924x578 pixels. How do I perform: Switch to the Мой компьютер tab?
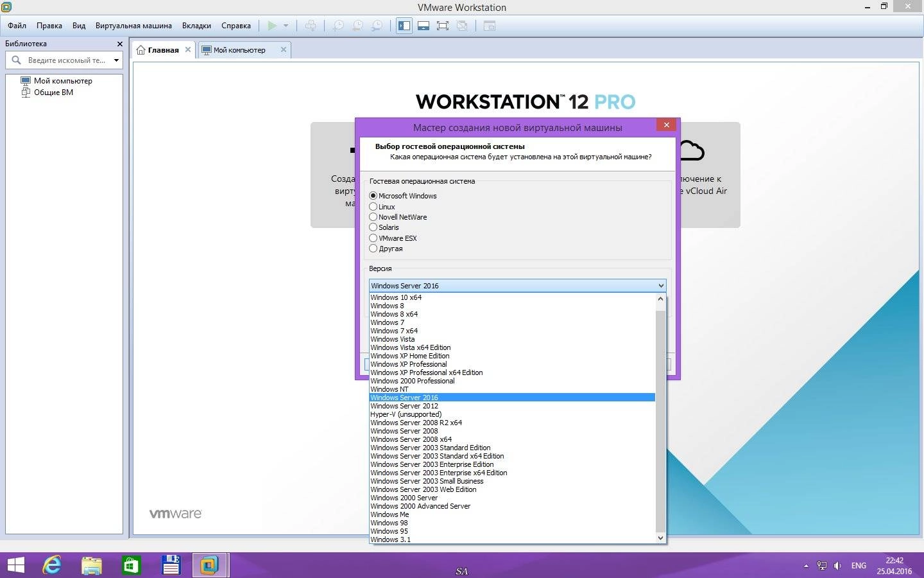239,50
